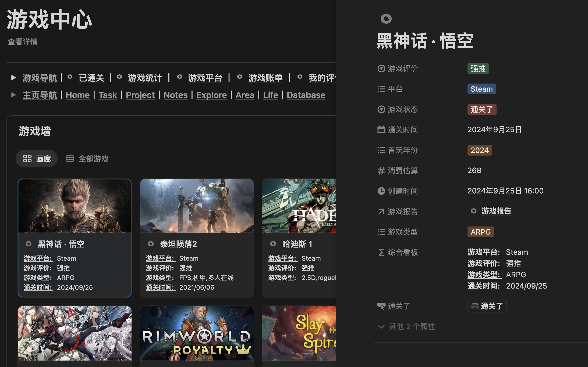
Task: Select the 游戏评价 property icon
Action: click(381, 69)
